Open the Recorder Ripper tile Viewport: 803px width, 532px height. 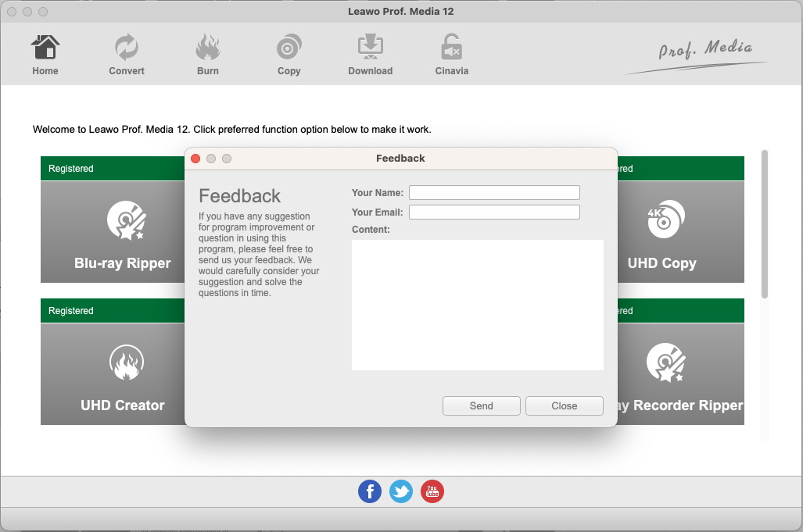[679, 374]
